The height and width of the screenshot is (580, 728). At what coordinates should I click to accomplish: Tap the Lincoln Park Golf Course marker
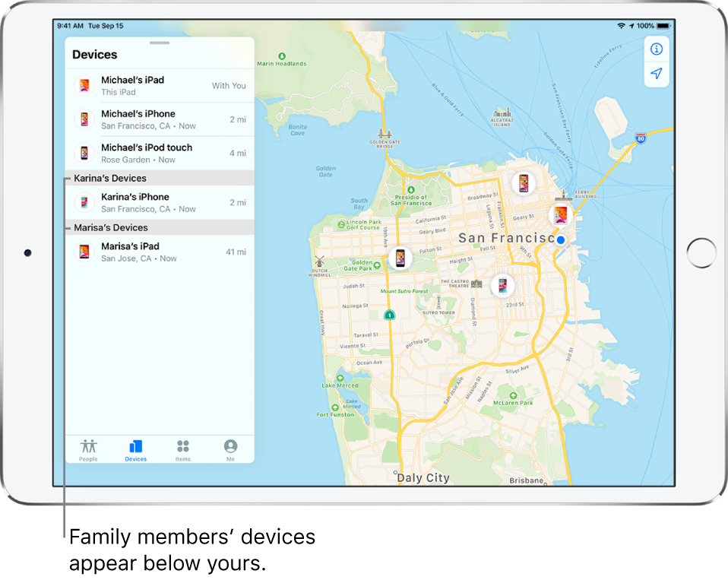coord(341,224)
